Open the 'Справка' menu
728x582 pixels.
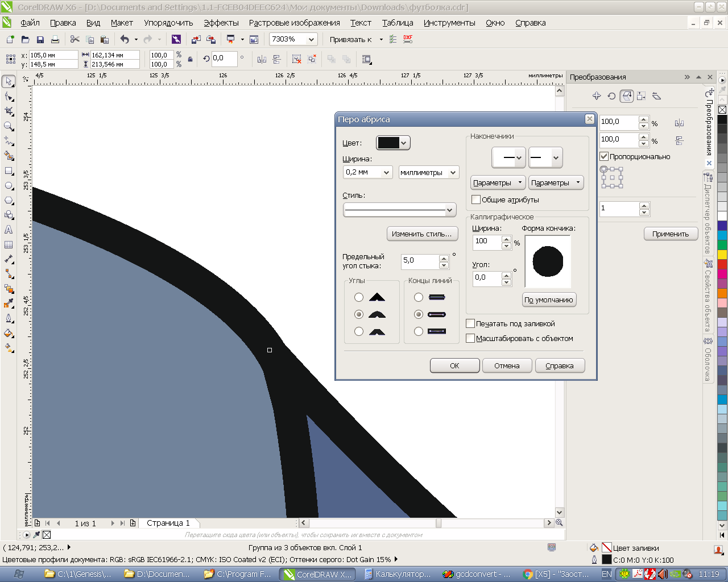531,23
